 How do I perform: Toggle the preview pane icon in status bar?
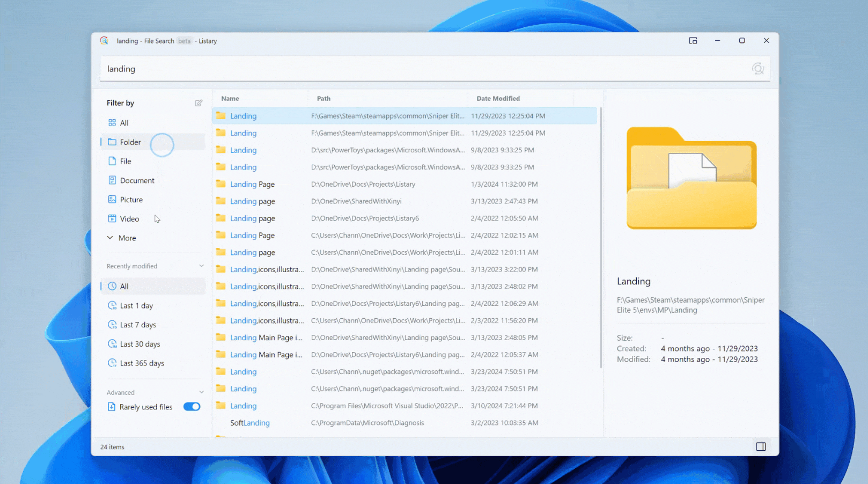click(760, 446)
